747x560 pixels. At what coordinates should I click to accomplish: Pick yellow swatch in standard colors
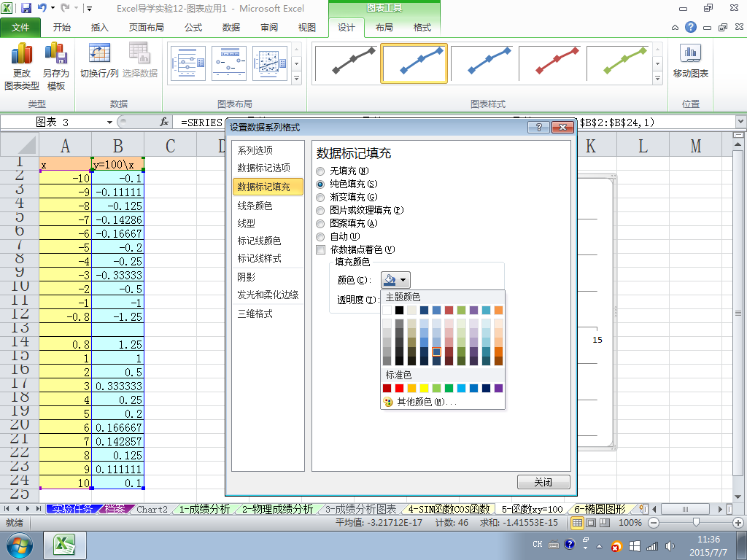point(424,388)
